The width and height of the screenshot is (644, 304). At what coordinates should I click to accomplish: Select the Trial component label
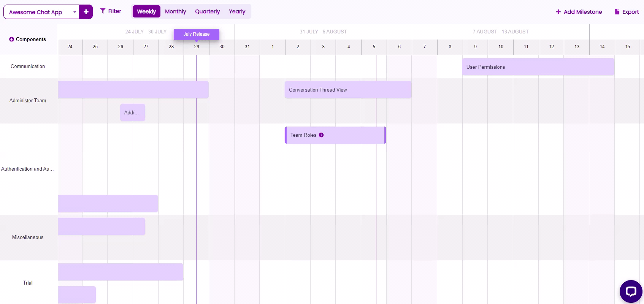[x=28, y=283]
